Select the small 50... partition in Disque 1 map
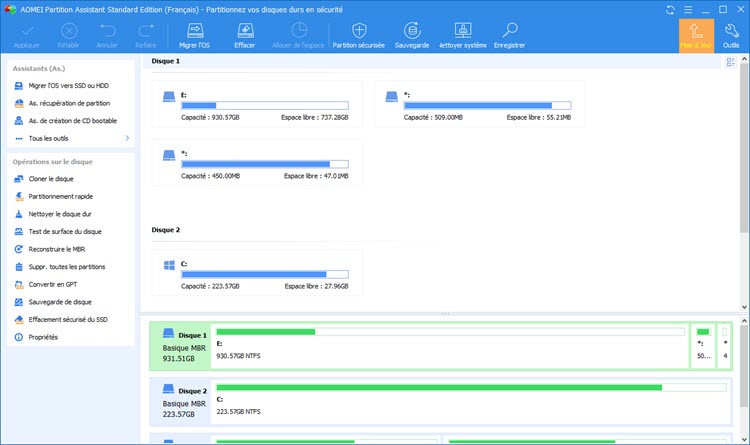The image size is (750, 445). click(703, 345)
